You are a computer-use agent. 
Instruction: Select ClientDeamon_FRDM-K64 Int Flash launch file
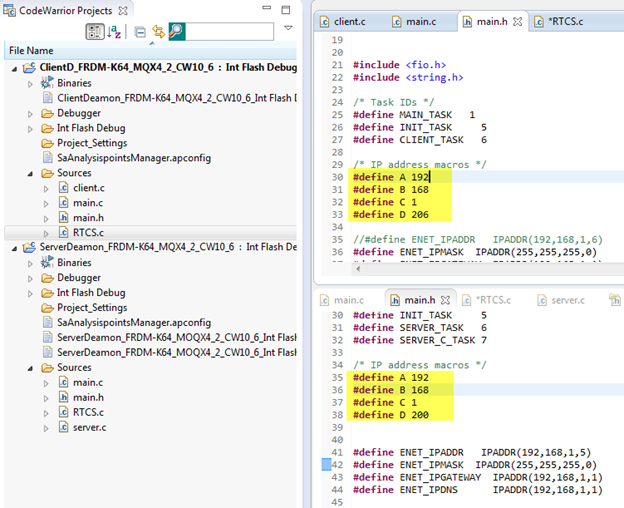177,98
